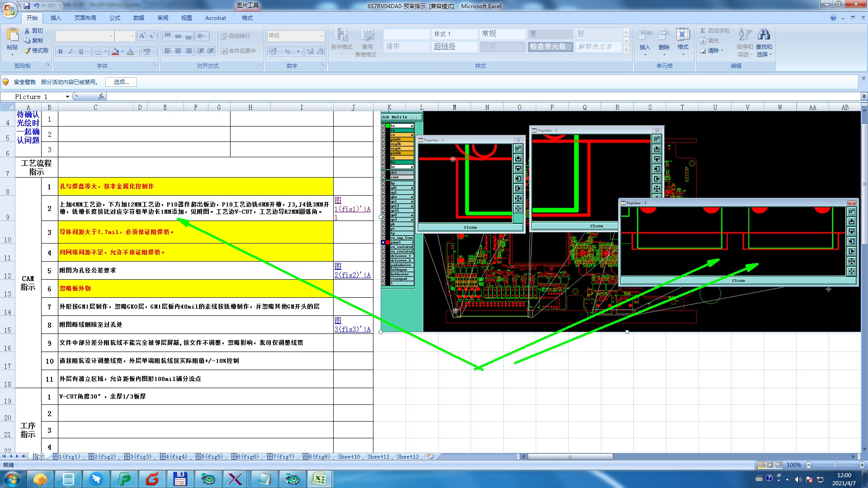868x488 pixels.
Task: Open the font name dropdown
Action: [x=111, y=36]
